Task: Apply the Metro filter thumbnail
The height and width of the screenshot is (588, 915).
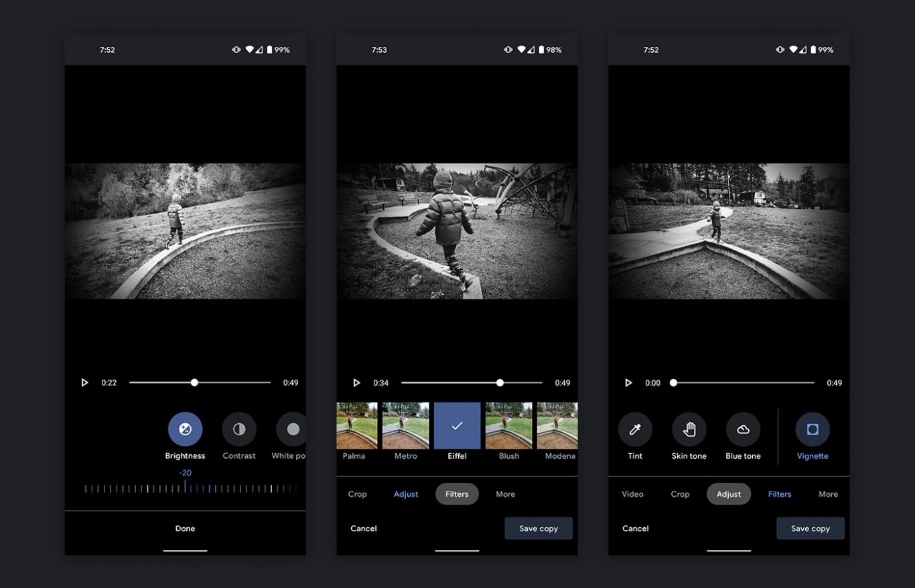Action: click(406, 425)
